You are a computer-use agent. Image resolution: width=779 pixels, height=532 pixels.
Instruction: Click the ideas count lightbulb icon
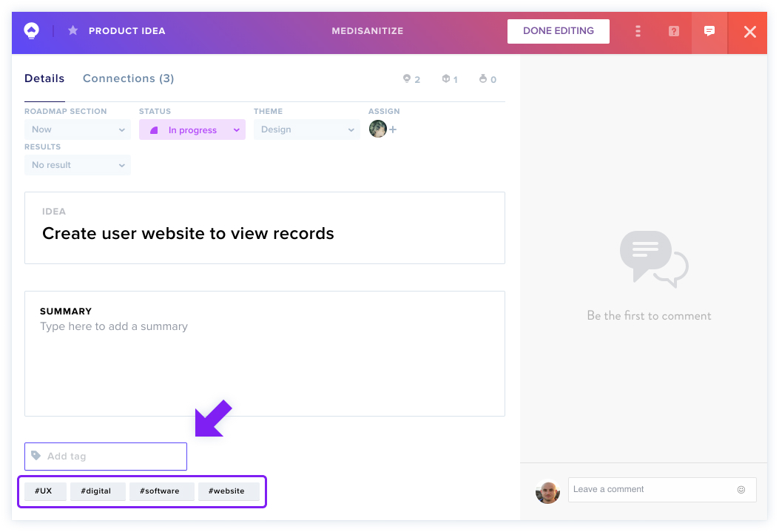(407, 78)
